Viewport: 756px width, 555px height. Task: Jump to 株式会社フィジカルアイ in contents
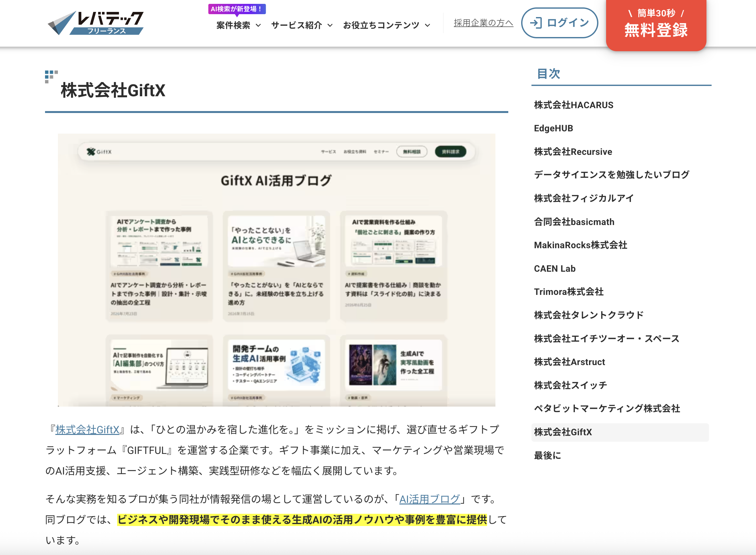pyautogui.click(x=584, y=198)
